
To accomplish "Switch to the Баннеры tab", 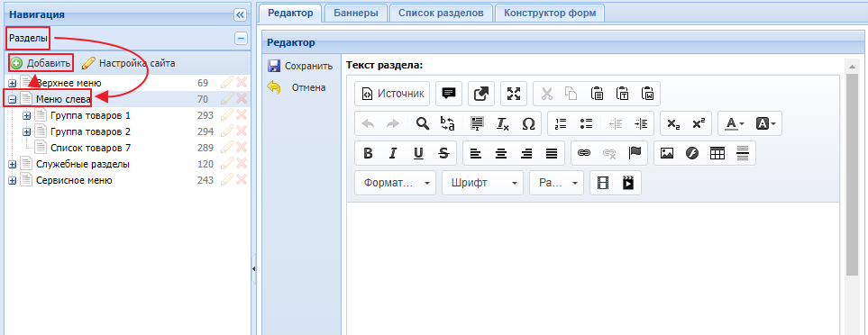I will pos(356,13).
